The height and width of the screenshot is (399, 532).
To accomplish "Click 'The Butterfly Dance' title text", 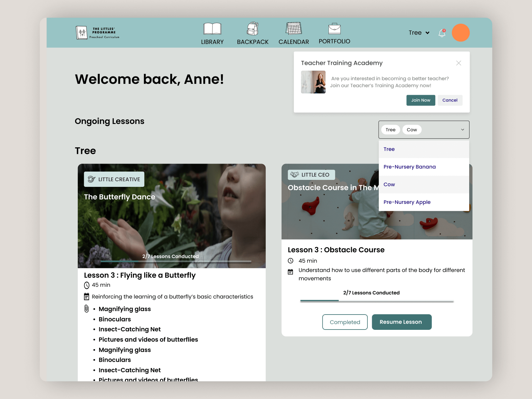I will point(119,197).
